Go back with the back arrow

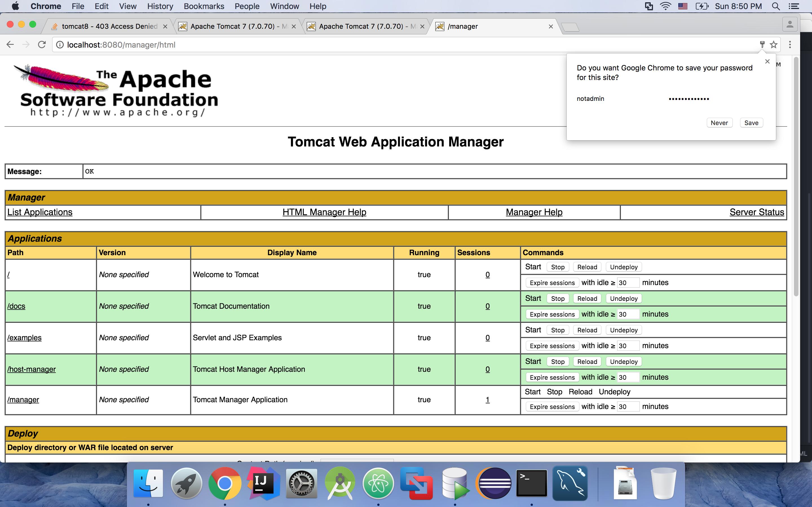point(10,45)
